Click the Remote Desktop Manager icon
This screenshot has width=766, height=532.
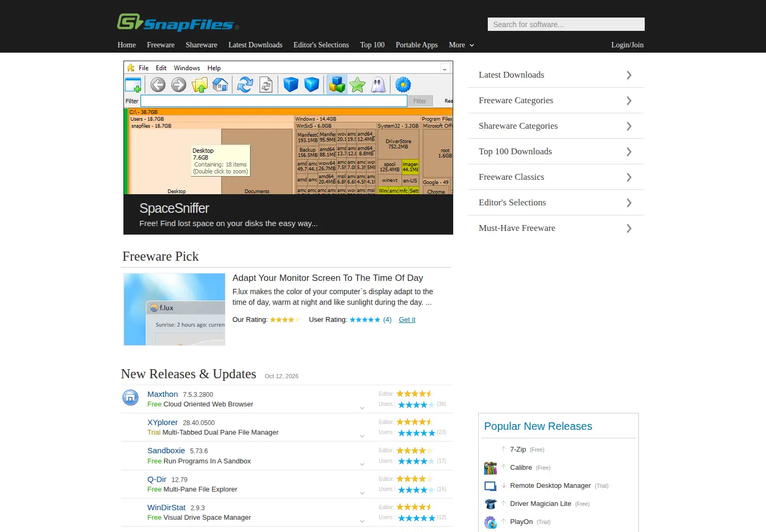tap(490, 486)
